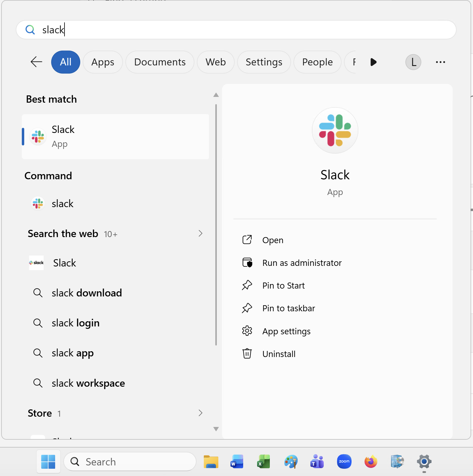This screenshot has height=476, width=473.
Task: Open Firefox from the taskbar
Action: point(371,462)
